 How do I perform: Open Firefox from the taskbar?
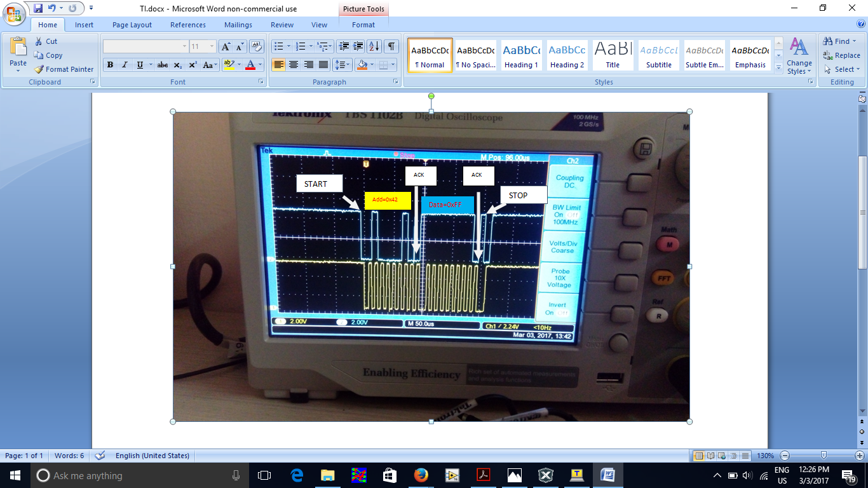[421, 475]
